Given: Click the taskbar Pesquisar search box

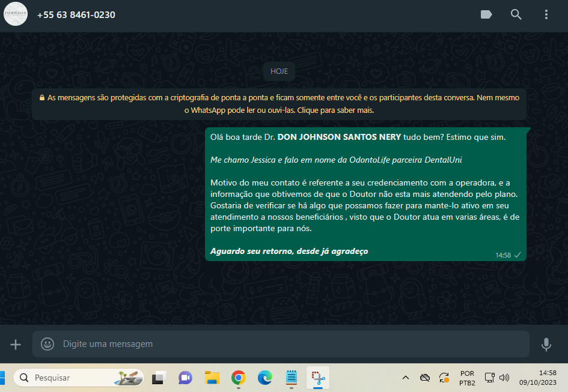Looking at the screenshot, I should click(79, 378).
